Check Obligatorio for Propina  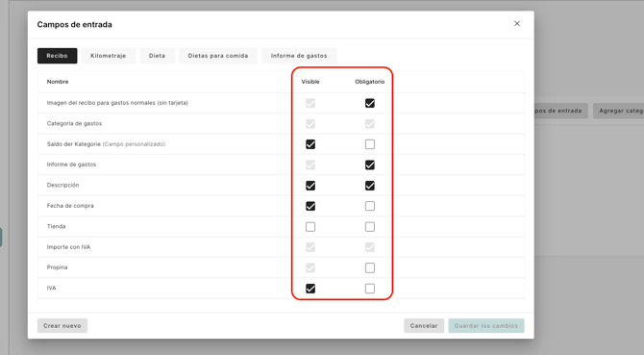(370, 267)
